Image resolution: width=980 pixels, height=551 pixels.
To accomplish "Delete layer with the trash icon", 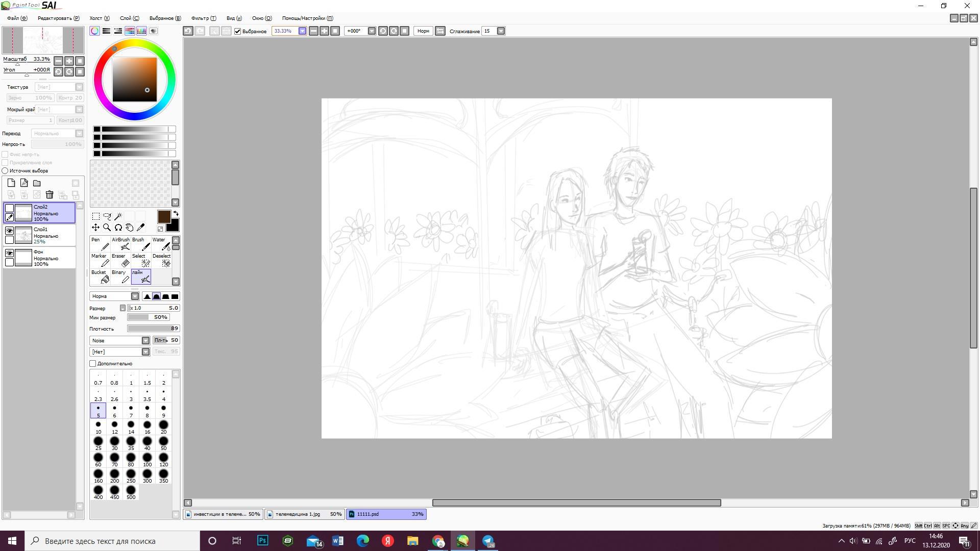I will (x=50, y=195).
